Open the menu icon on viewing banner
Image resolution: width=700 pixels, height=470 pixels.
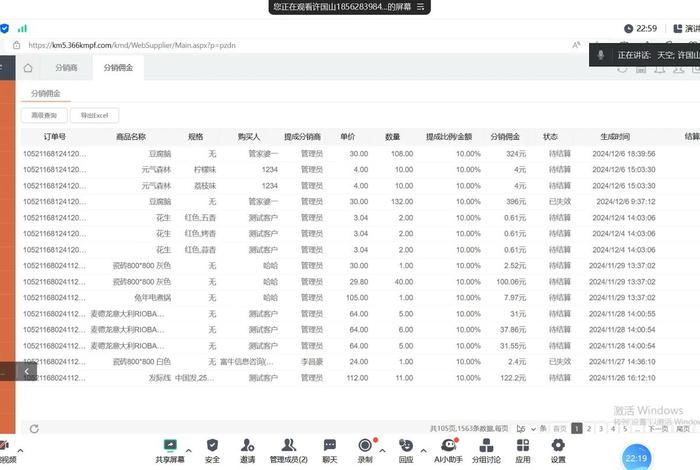pyautogui.click(x=421, y=7)
